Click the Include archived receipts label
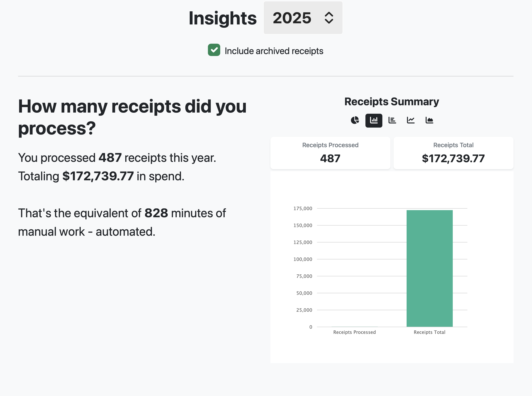This screenshot has width=532, height=396. click(274, 51)
